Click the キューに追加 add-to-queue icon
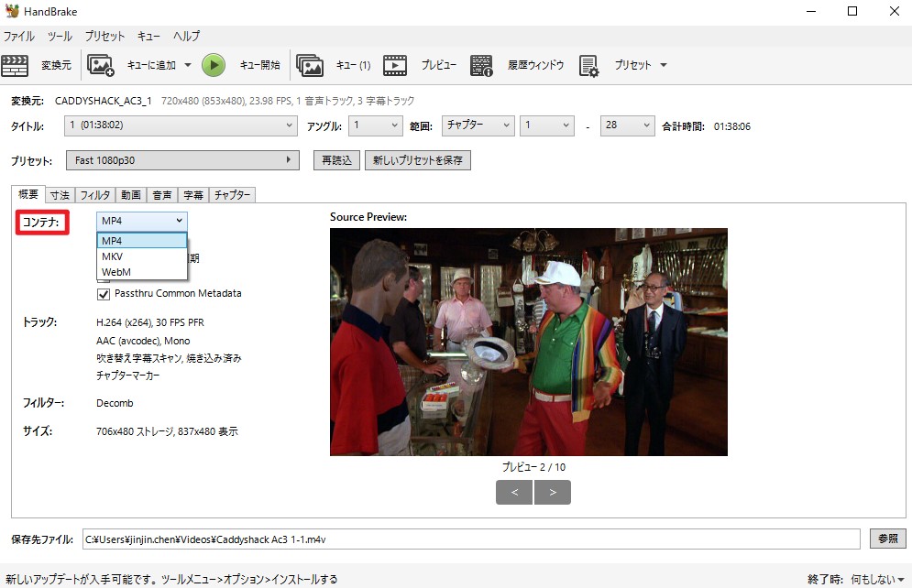This screenshot has height=588, width=912. click(100, 65)
